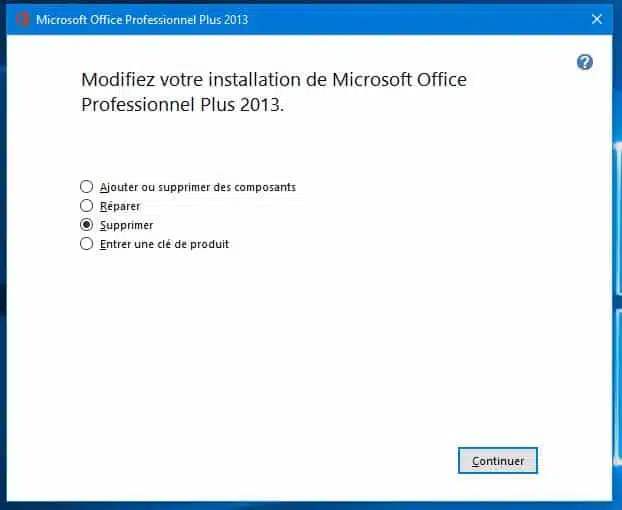Image resolution: width=622 pixels, height=510 pixels.
Task: Pick the 'Entrer une clé de produit' radio button
Action: 87,244
